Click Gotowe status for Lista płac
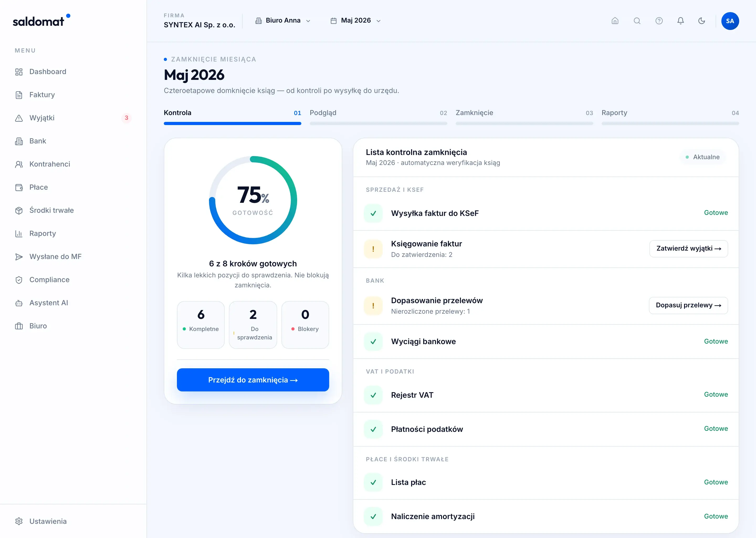Viewport: 756px width, 538px height. [716, 482]
